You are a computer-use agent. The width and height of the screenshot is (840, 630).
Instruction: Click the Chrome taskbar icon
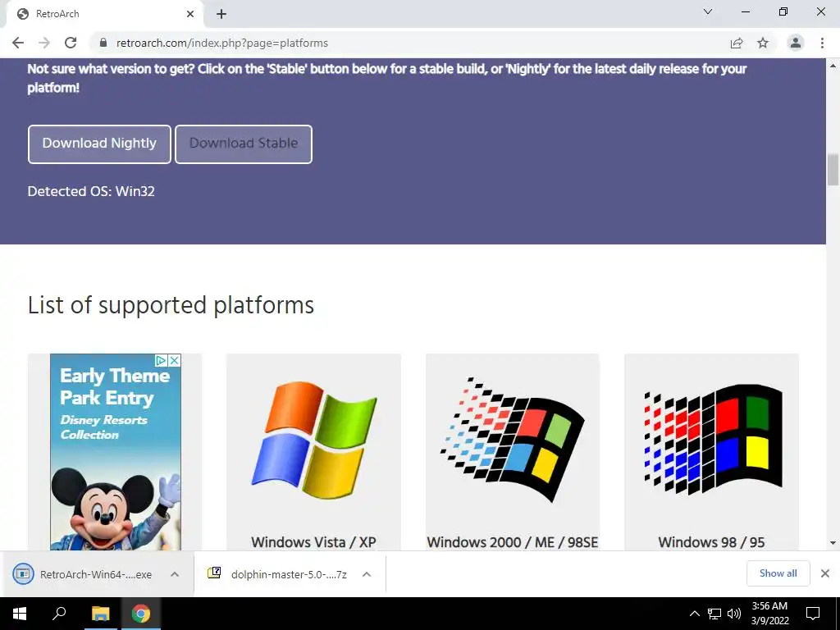click(141, 614)
